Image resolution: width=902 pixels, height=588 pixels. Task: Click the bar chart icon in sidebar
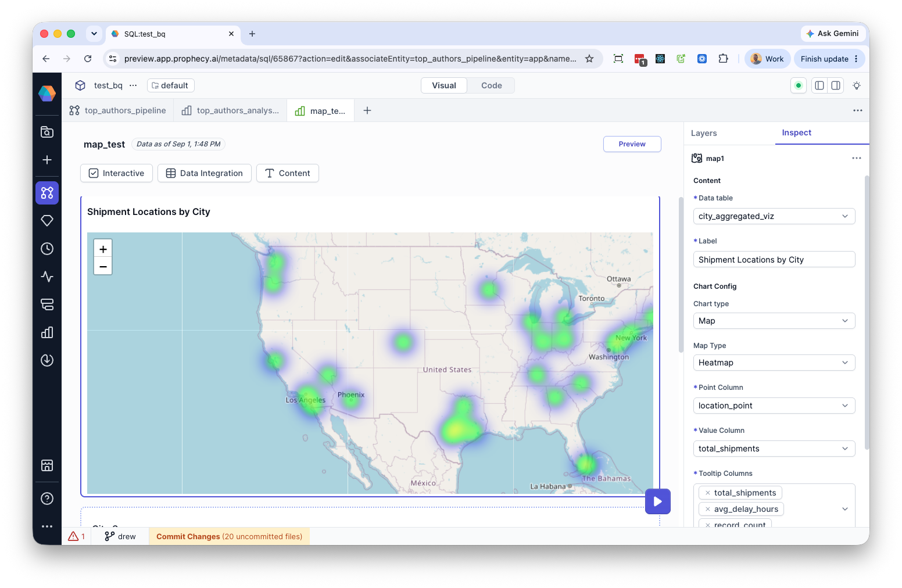point(47,332)
